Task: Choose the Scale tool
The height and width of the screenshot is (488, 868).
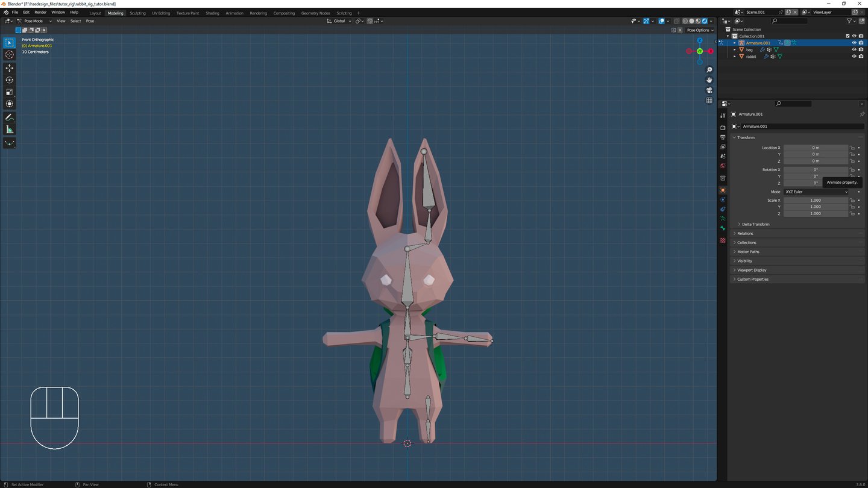Action: coord(10,92)
